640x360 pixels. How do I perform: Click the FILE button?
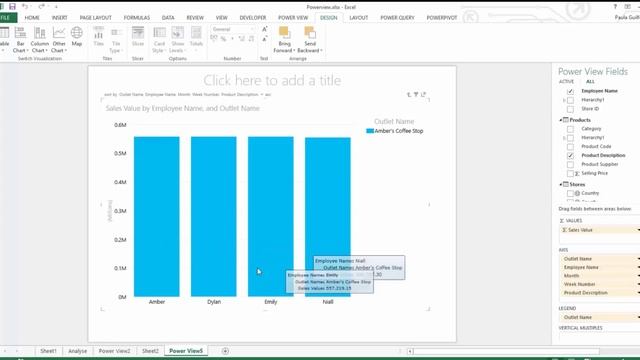click(x=7, y=18)
